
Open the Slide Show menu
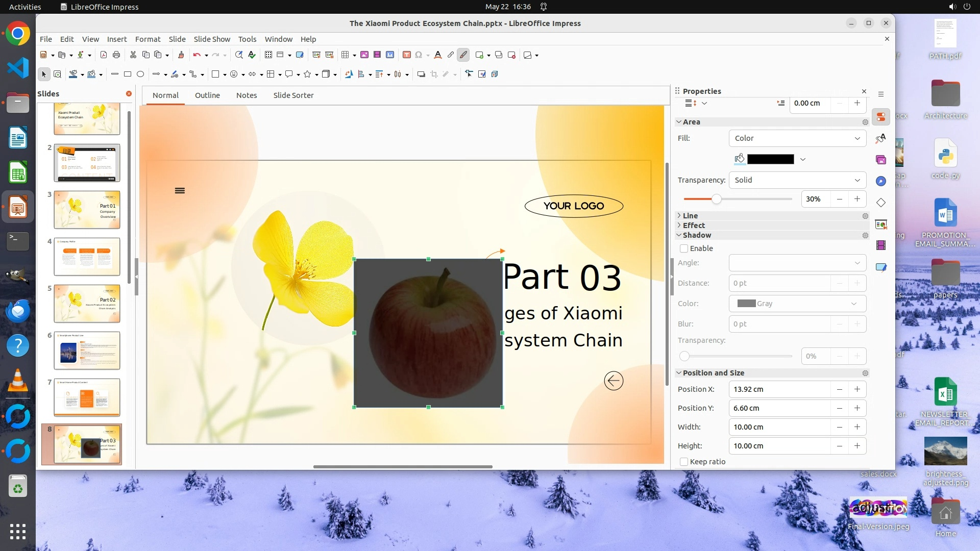(212, 39)
